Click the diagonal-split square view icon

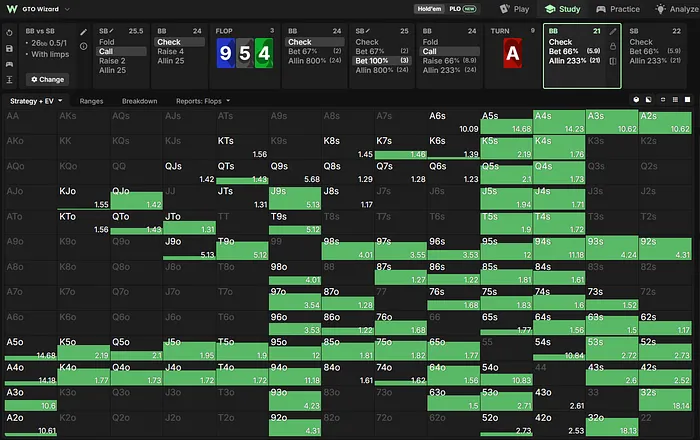pos(649,100)
